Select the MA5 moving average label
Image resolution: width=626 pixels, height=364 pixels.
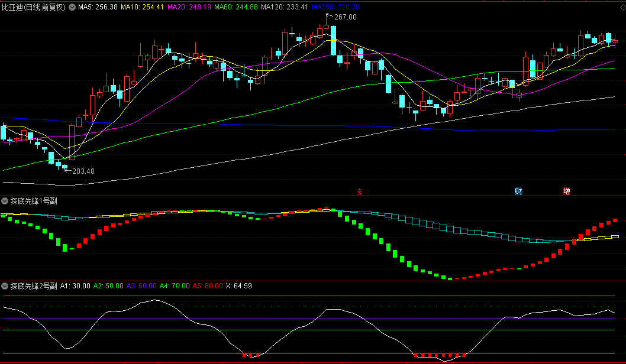[x=98, y=7]
